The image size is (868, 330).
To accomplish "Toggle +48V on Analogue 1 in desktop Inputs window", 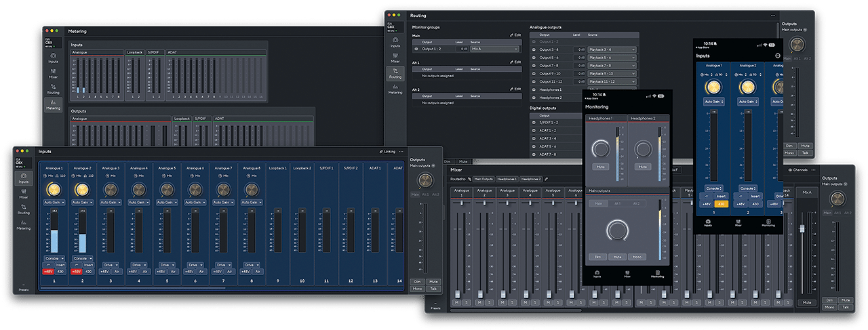I will click(x=48, y=271).
